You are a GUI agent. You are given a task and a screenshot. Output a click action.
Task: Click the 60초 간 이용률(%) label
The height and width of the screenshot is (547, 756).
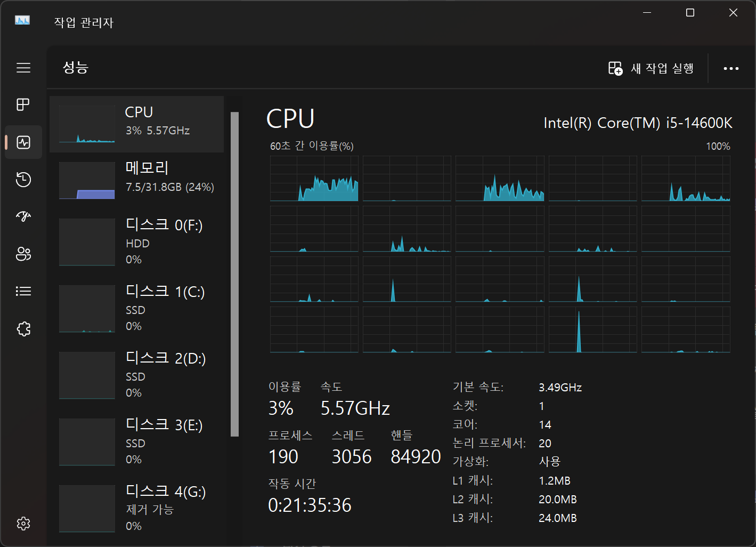(312, 146)
